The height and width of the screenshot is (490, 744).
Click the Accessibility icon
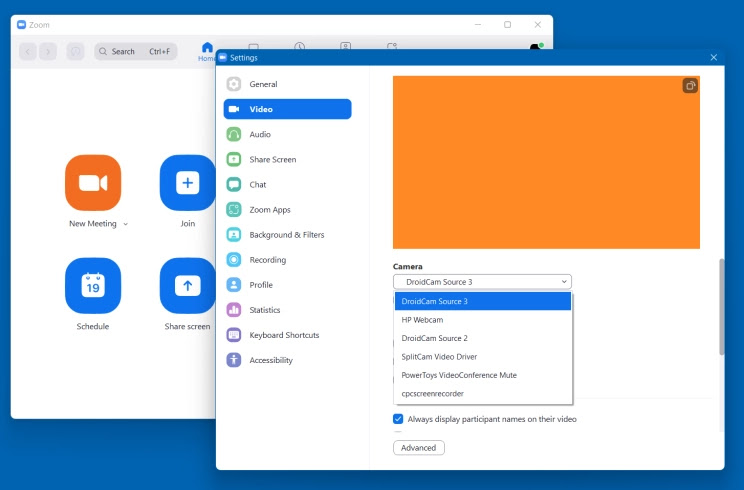point(233,360)
